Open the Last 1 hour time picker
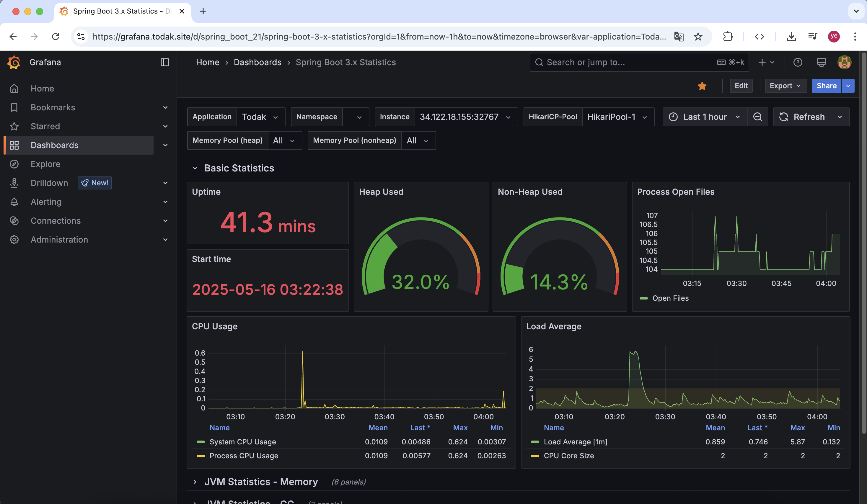This screenshot has height=504, width=867. [704, 117]
